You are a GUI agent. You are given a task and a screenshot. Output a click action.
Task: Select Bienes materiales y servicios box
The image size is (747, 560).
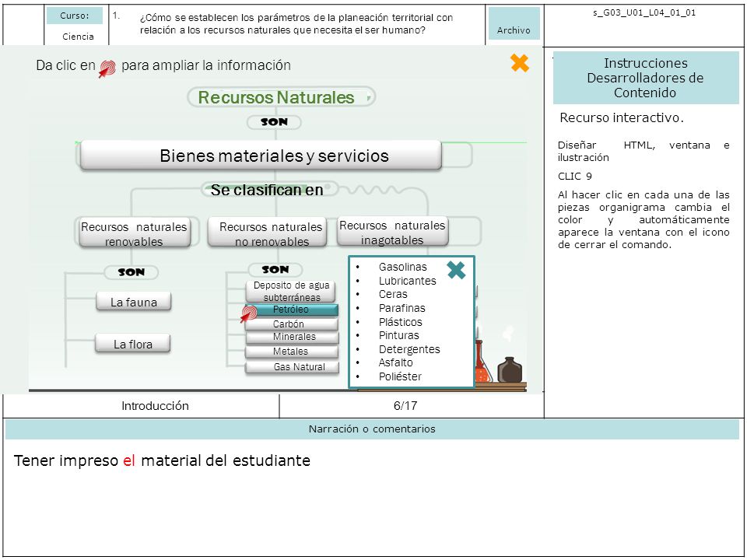[261, 156]
